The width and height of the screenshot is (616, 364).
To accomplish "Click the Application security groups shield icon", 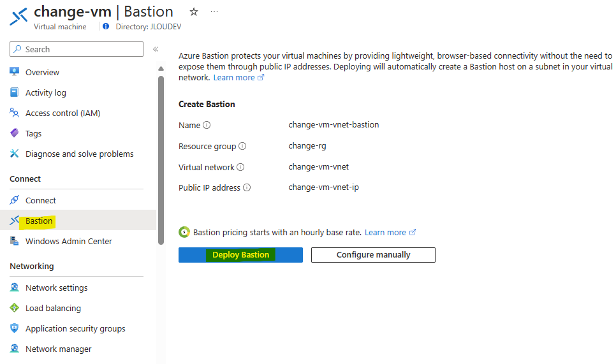I will point(15,328).
